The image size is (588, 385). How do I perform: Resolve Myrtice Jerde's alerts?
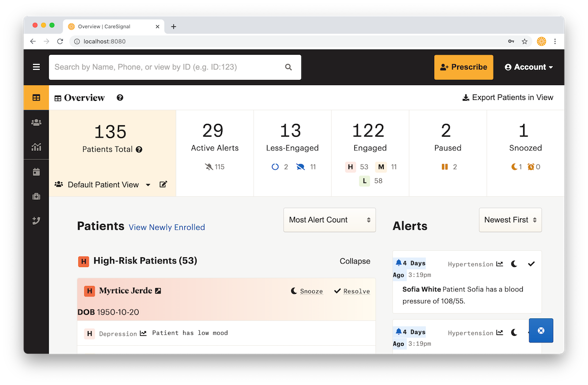point(352,291)
